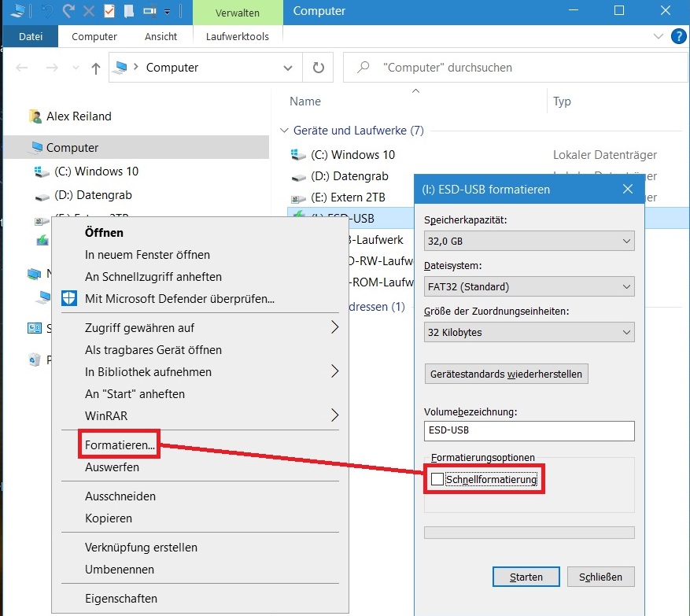
Task: Expand In Bibliothek aufnehmen submenu
Action: coord(201,371)
